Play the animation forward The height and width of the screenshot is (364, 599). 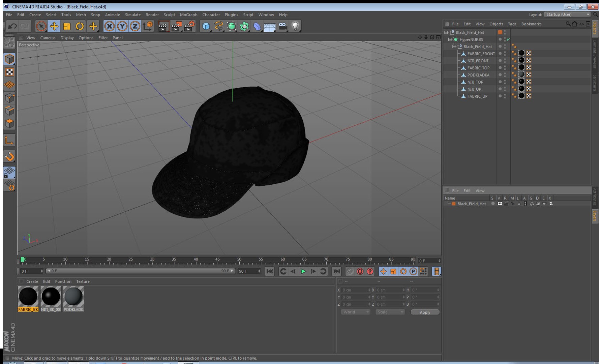(x=303, y=271)
